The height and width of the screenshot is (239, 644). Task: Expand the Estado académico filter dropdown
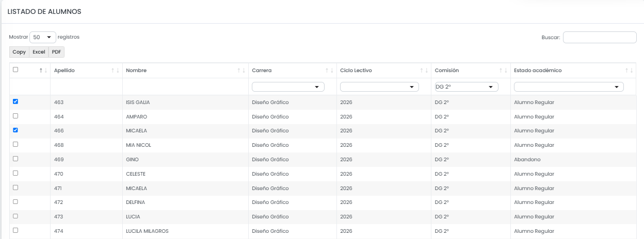(x=569, y=87)
